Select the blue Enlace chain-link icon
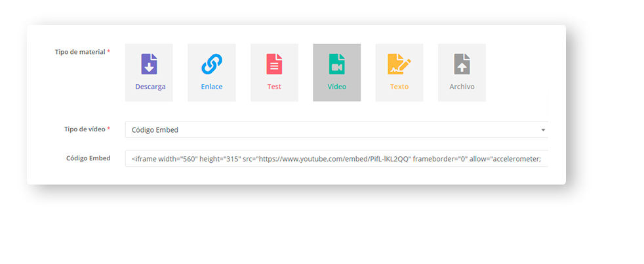Viewport: 644px width, 264px height. (211, 64)
